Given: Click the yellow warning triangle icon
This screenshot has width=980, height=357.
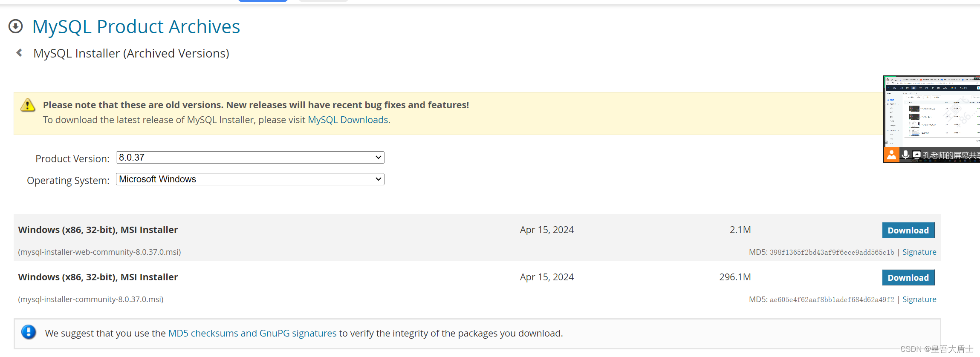Looking at the screenshot, I should click(28, 105).
